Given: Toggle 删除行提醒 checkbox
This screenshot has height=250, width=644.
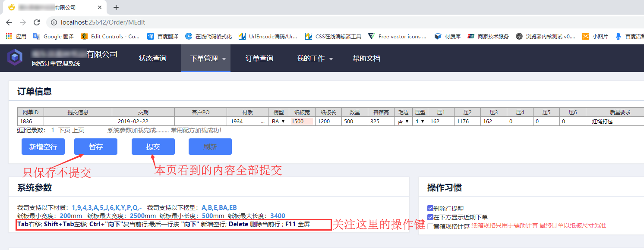Looking at the screenshot, I should 430,208.
